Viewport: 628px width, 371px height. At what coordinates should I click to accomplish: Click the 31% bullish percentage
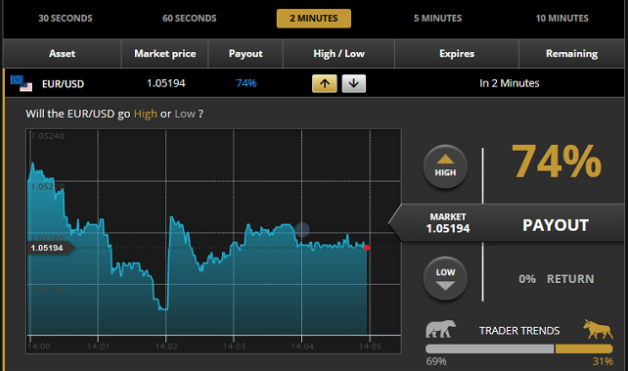pyautogui.click(x=603, y=361)
